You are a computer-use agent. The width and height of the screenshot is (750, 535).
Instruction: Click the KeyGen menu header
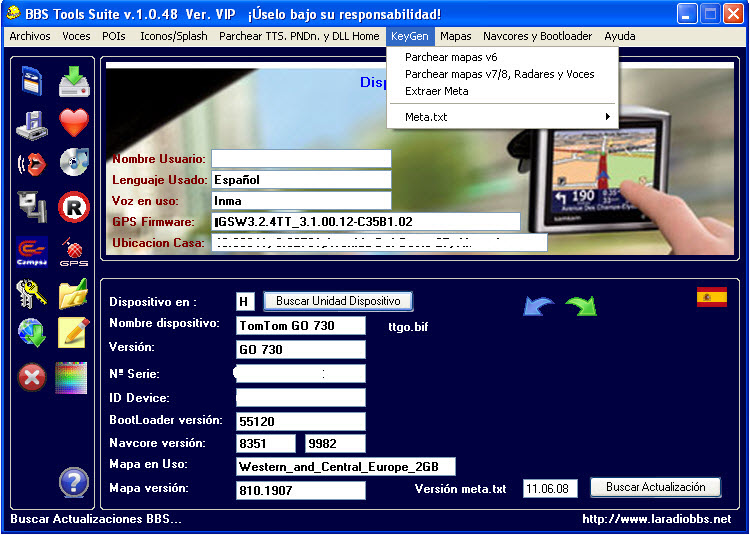[410, 36]
